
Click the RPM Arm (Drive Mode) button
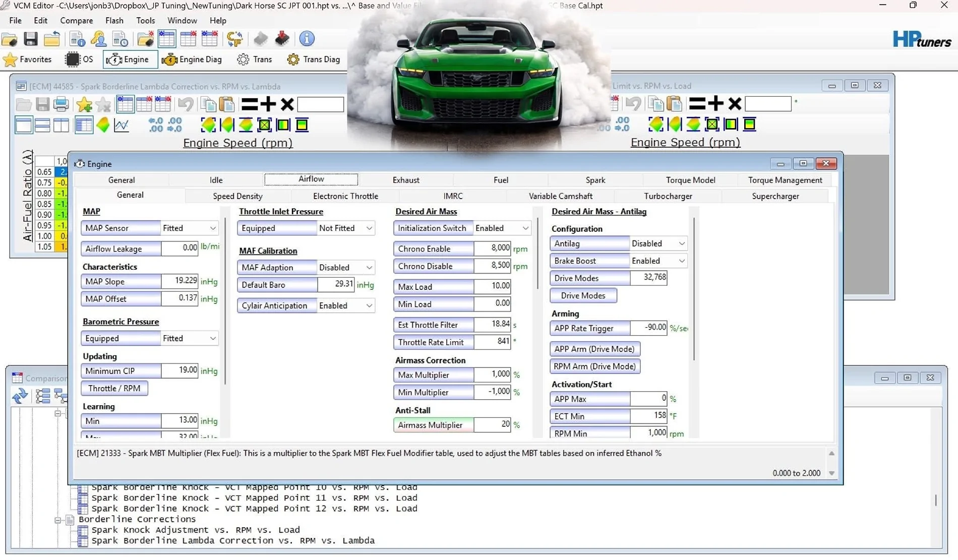(595, 366)
